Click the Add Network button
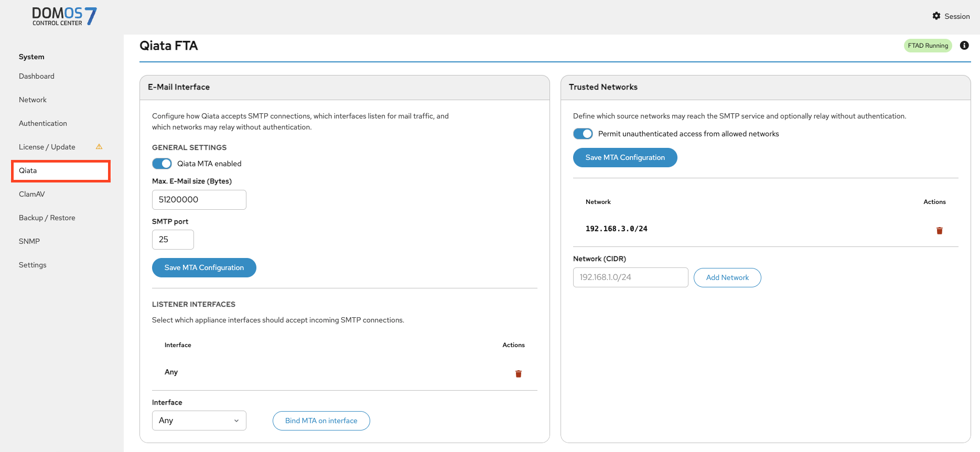980x452 pixels. click(x=727, y=277)
